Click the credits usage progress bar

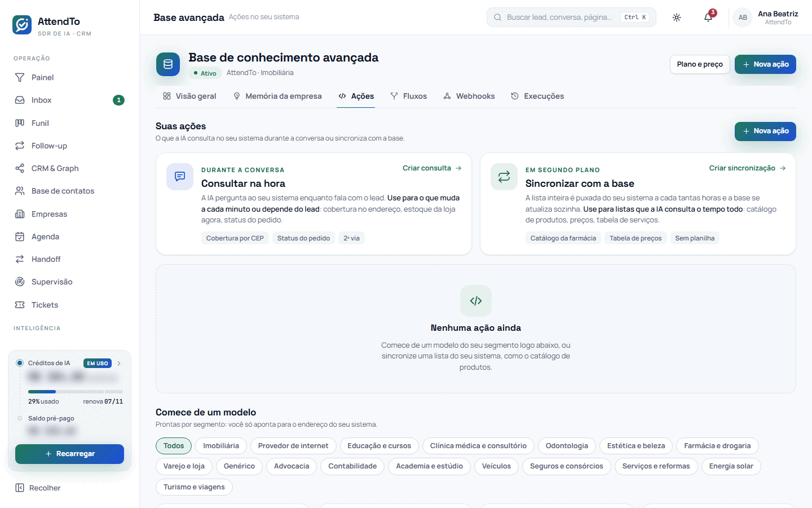tap(76, 392)
